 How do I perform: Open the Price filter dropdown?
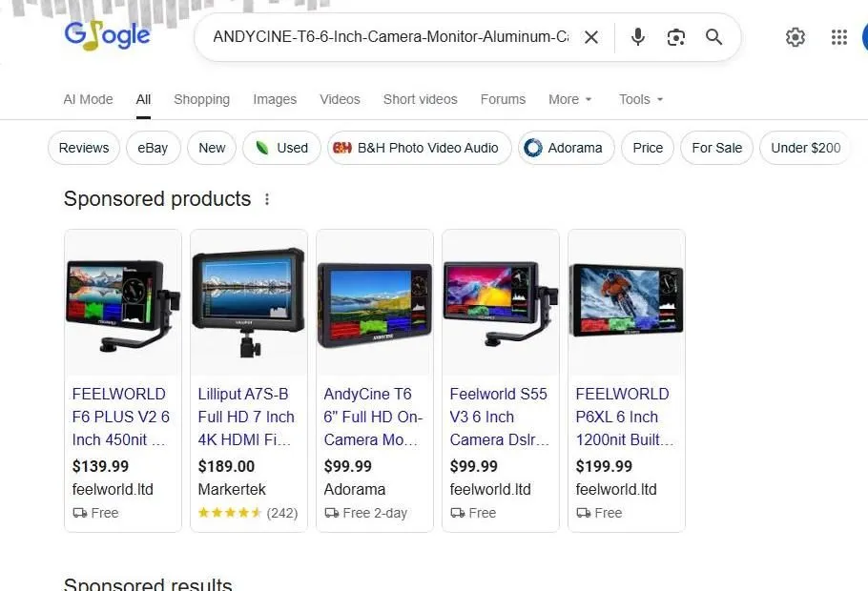[x=648, y=148]
